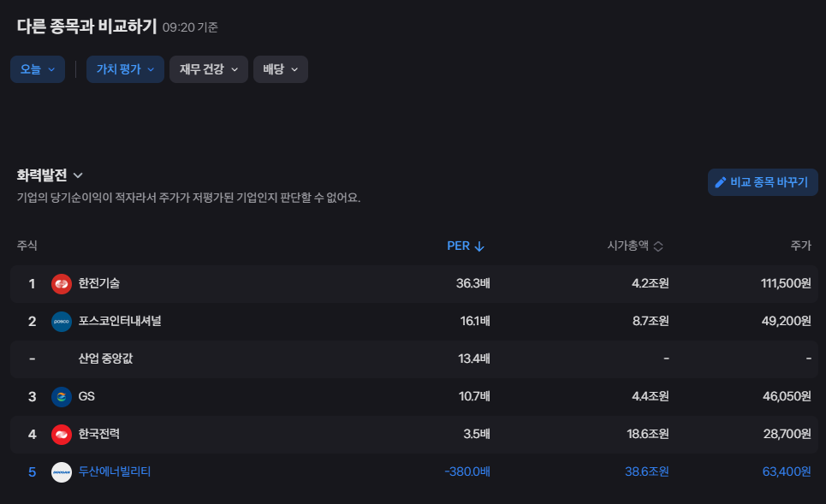Click the rank number 1 of 한전기술
826x504 pixels.
click(33, 284)
